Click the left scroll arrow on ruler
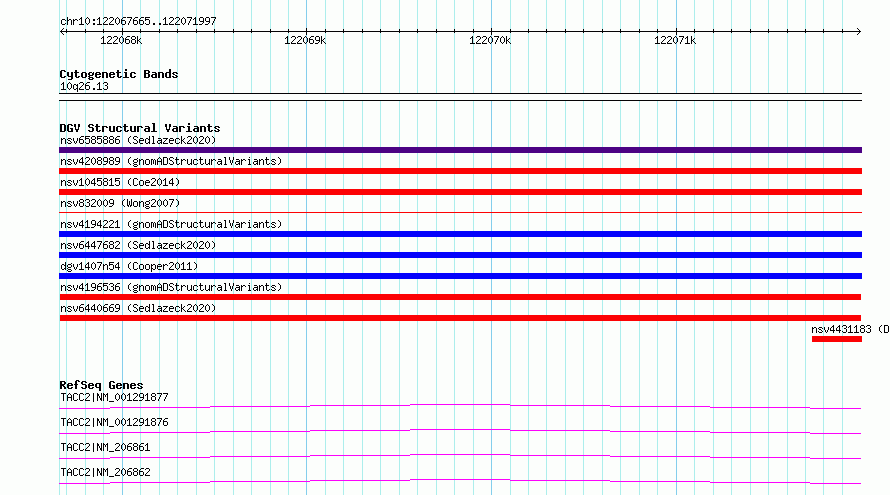This screenshot has width=890, height=495. 62,32
